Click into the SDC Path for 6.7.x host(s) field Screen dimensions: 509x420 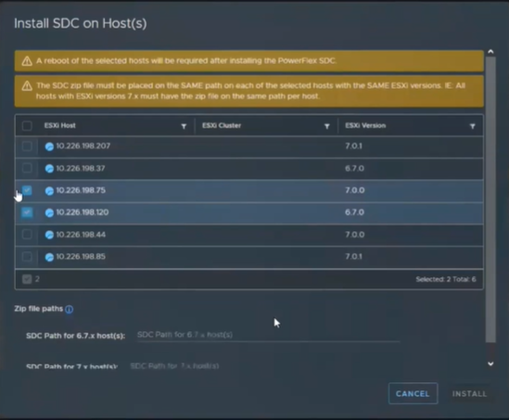click(269, 335)
